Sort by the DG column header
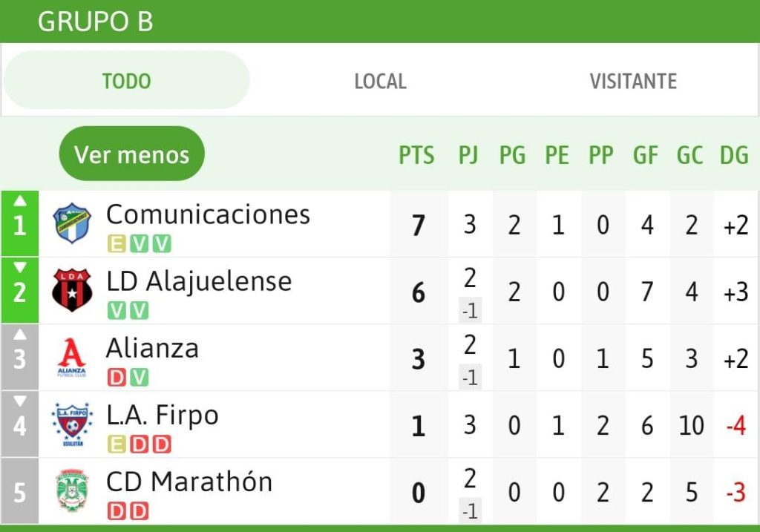This screenshot has width=760, height=532. click(x=734, y=155)
